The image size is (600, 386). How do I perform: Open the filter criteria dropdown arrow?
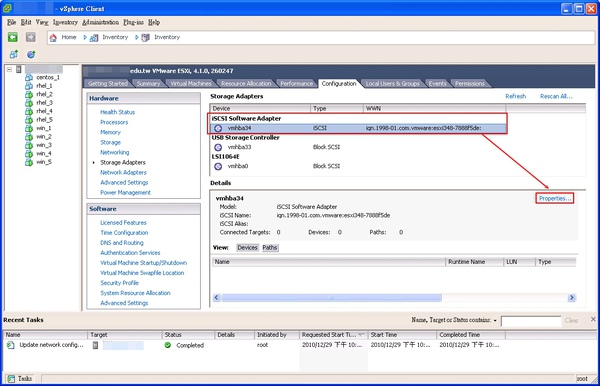pyautogui.click(x=495, y=320)
